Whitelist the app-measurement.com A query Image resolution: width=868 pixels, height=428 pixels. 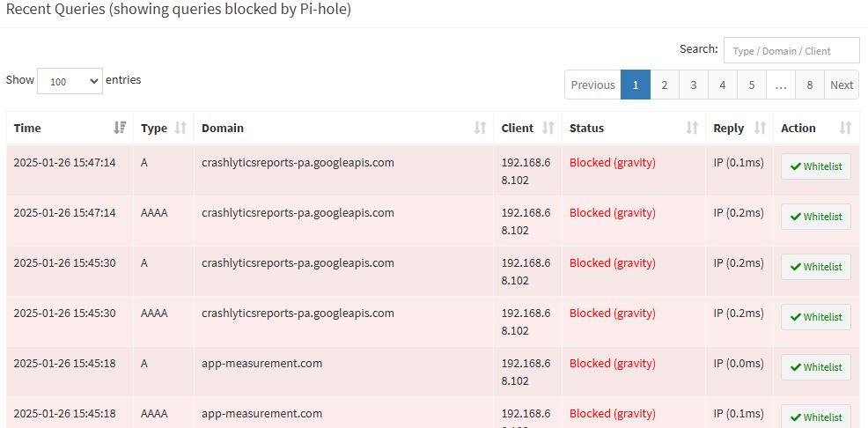click(x=816, y=367)
